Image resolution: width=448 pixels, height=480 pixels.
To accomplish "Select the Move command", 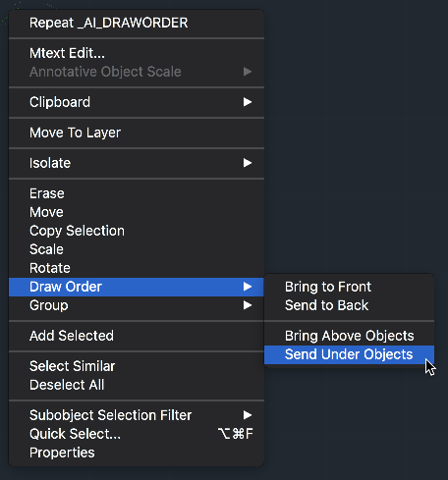I will click(x=137, y=212).
